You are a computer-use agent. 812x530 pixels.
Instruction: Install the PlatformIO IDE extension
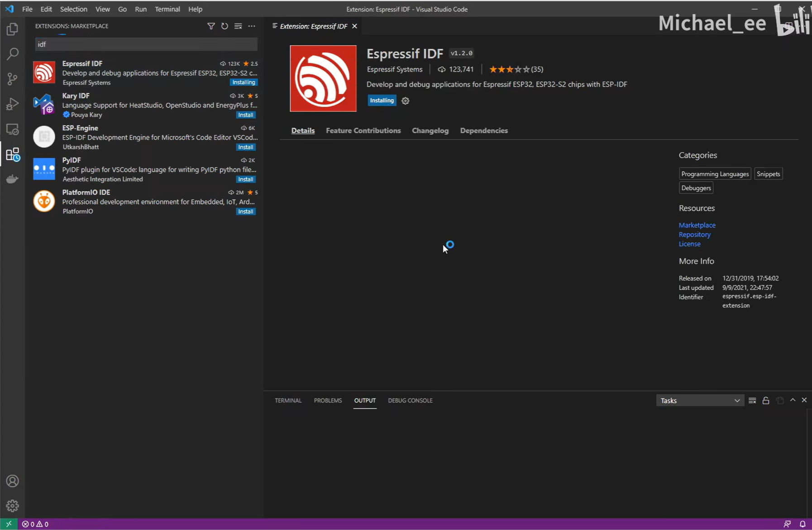click(x=246, y=212)
